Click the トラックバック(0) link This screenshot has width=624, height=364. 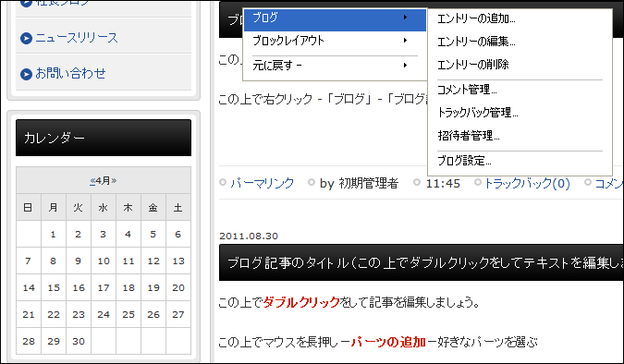click(527, 183)
